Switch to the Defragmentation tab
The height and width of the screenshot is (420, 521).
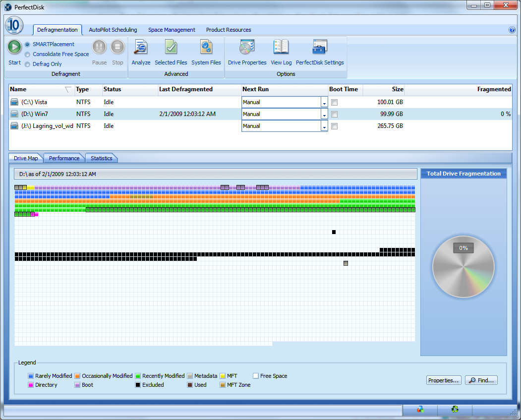57,30
